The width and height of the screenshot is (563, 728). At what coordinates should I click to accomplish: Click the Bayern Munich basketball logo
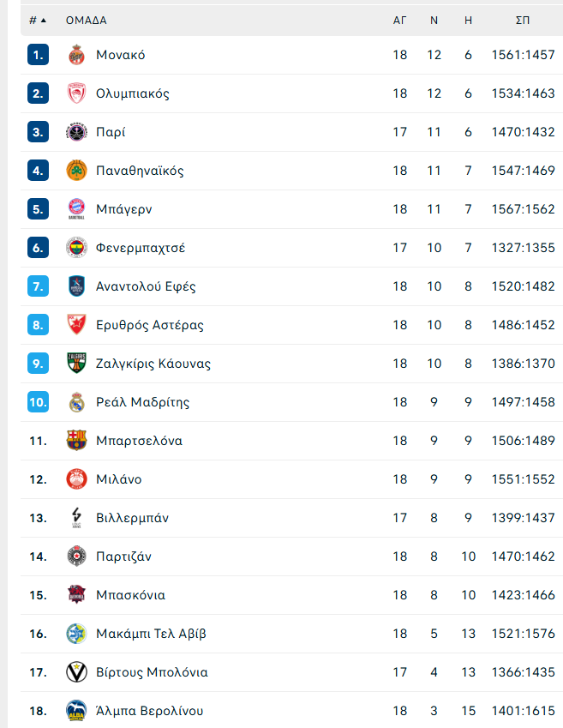[76, 209]
